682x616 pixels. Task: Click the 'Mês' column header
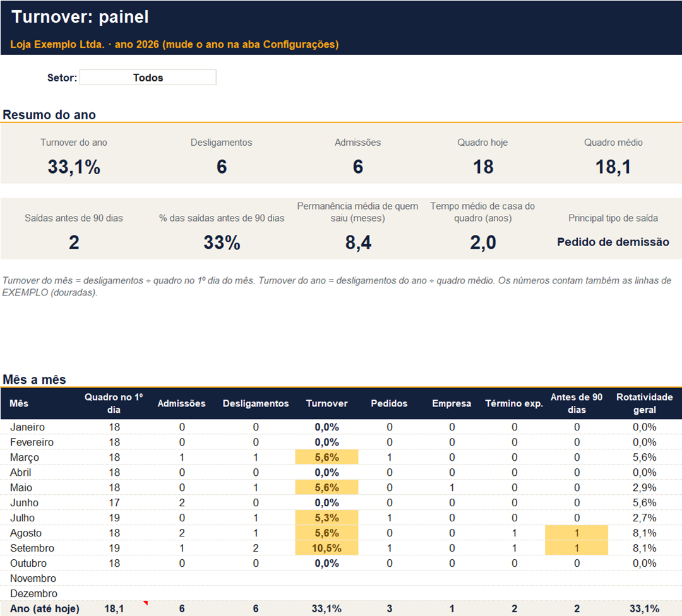19,403
